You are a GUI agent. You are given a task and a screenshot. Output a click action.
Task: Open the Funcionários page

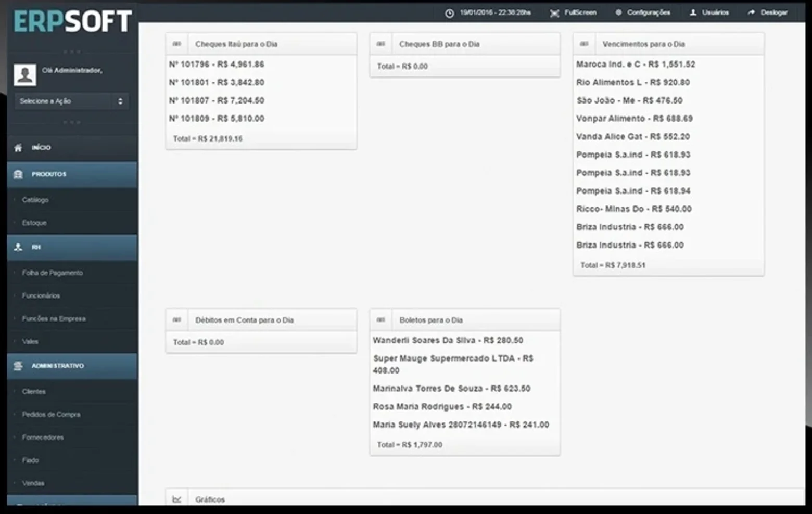[x=41, y=295]
